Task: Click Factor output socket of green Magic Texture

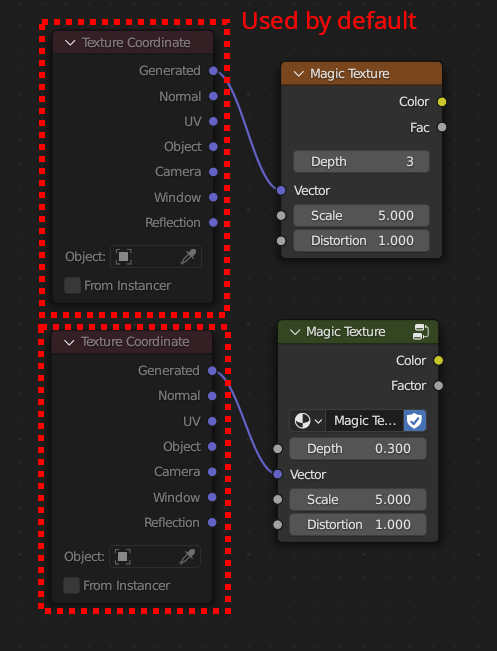Action: [438, 386]
